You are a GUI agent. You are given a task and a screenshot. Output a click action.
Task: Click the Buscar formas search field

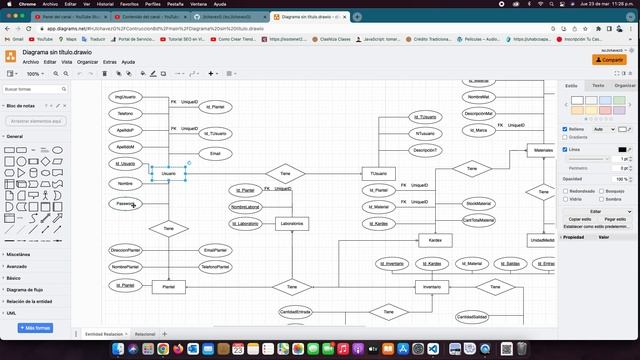point(35,89)
